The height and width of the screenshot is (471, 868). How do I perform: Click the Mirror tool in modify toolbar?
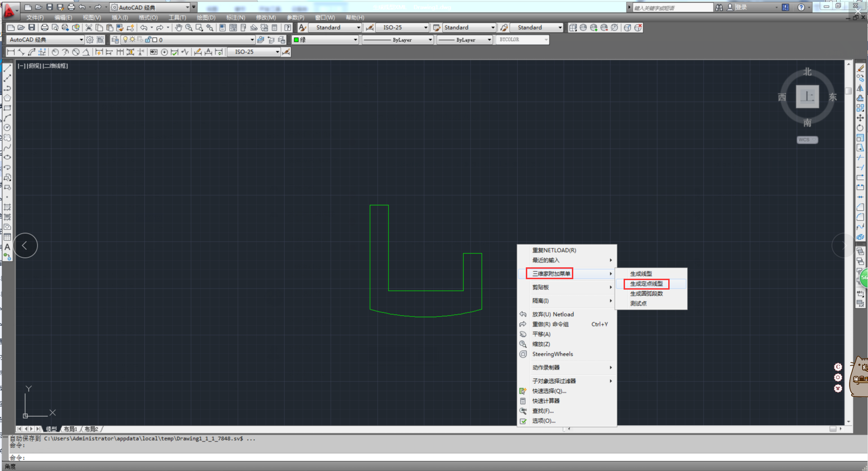pos(860,88)
